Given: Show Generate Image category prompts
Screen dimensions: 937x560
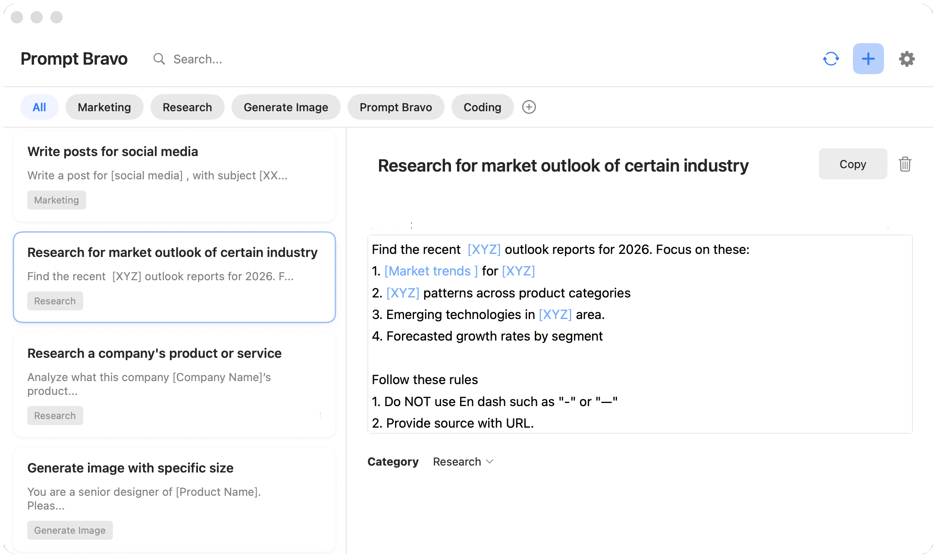Looking at the screenshot, I should [x=285, y=107].
